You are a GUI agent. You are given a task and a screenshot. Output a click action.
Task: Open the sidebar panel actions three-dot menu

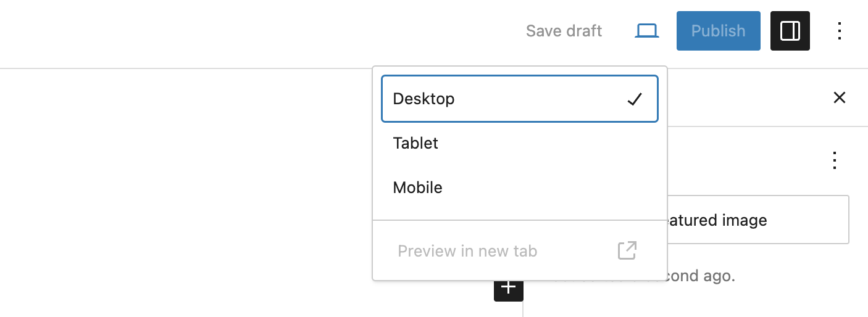pyautogui.click(x=834, y=160)
